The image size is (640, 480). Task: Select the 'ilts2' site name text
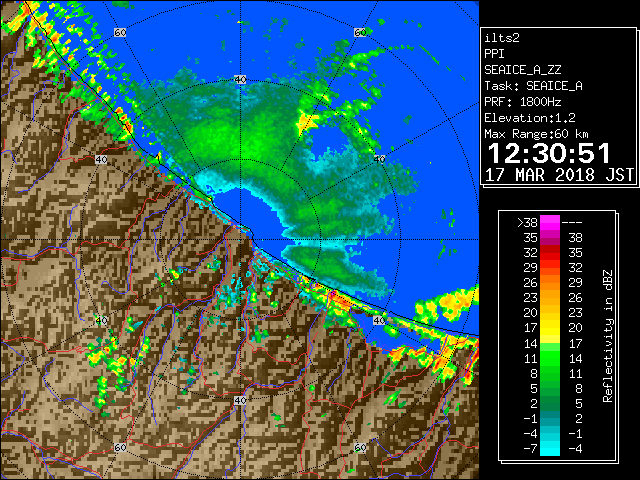tap(502, 38)
